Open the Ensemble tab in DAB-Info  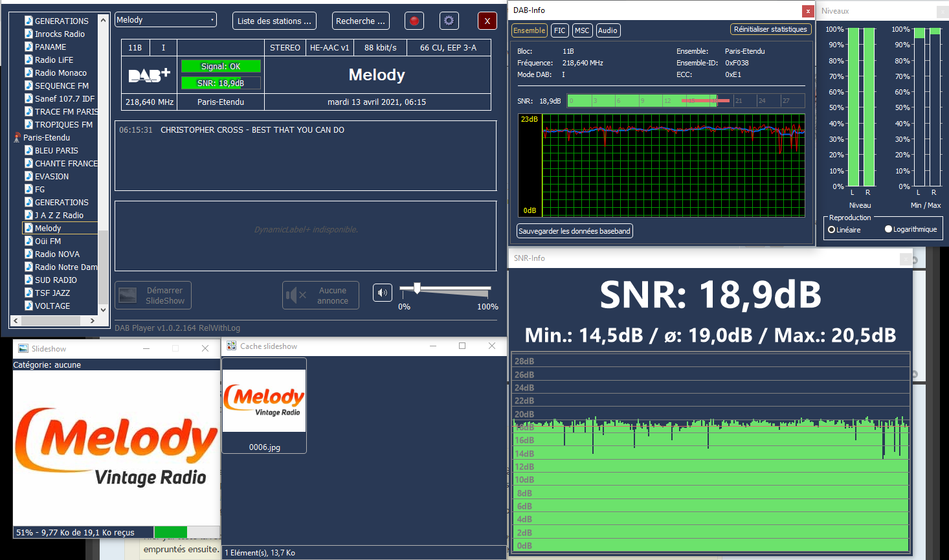coord(530,30)
